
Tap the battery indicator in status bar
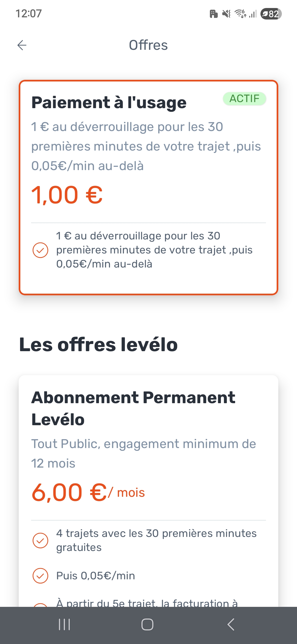(271, 14)
